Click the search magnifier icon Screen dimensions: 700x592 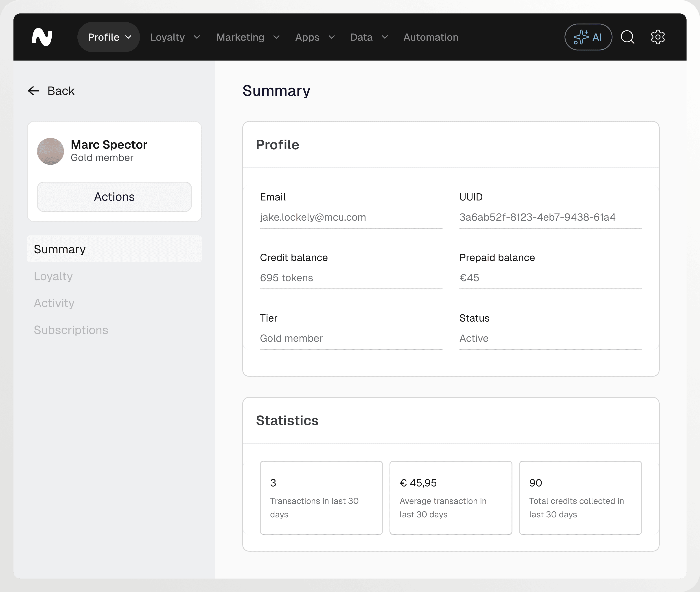[628, 37]
